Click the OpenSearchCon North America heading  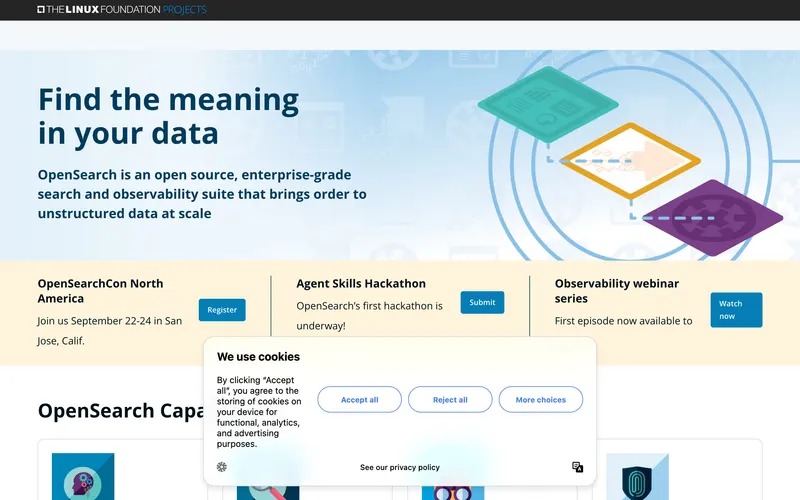click(101, 291)
